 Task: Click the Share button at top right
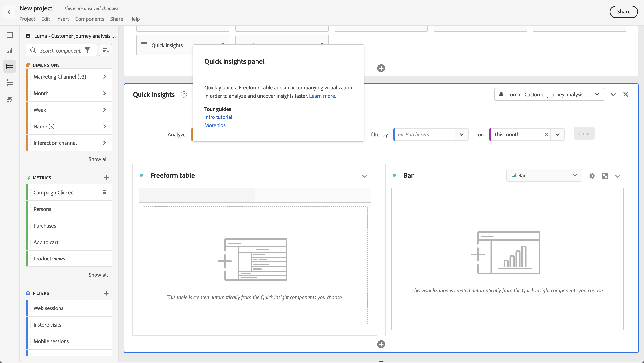pyautogui.click(x=623, y=12)
